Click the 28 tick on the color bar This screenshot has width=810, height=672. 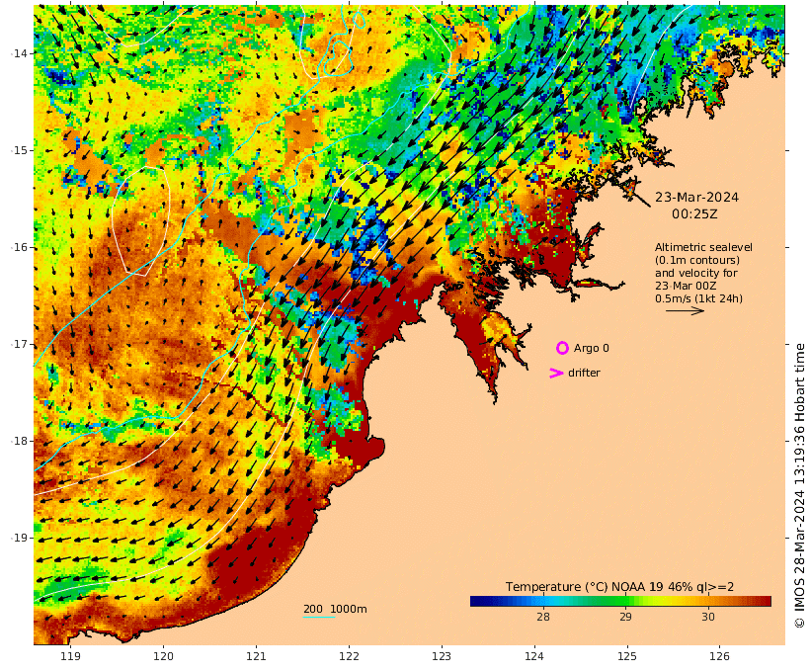click(543, 617)
